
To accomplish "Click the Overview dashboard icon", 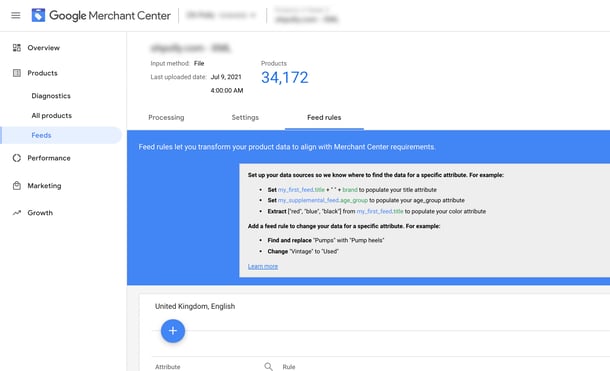I will tap(17, 47).
